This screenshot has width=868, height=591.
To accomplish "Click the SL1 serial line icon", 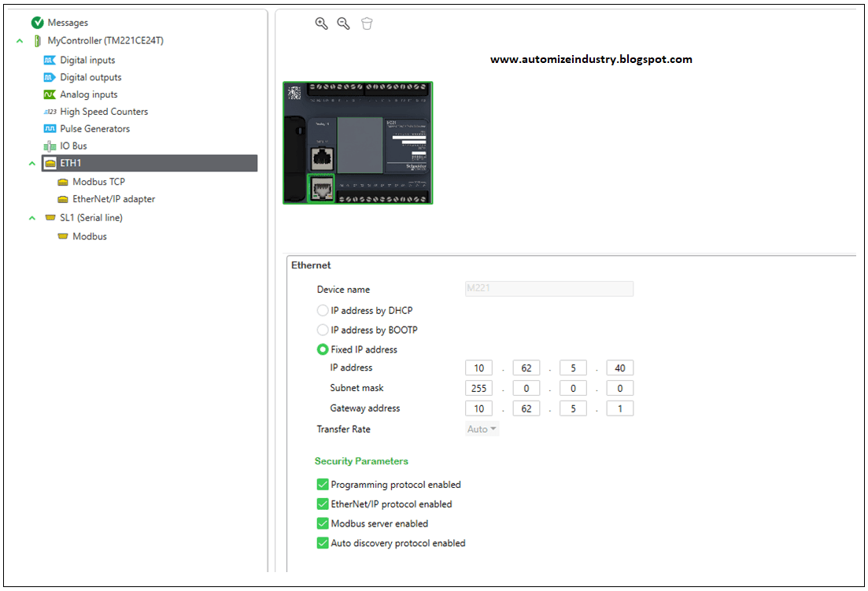I will pyautogui.click(x=50, y=217).
